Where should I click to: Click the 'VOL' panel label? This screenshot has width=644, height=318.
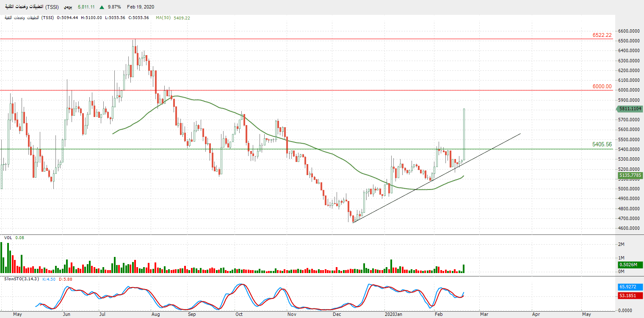tap(8, 238)
